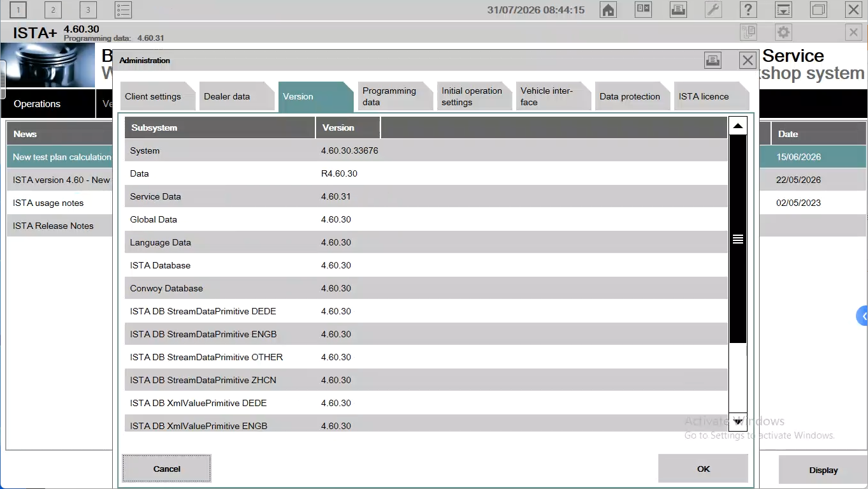Click the two-pane icon right of home

(x=644, y=10)
